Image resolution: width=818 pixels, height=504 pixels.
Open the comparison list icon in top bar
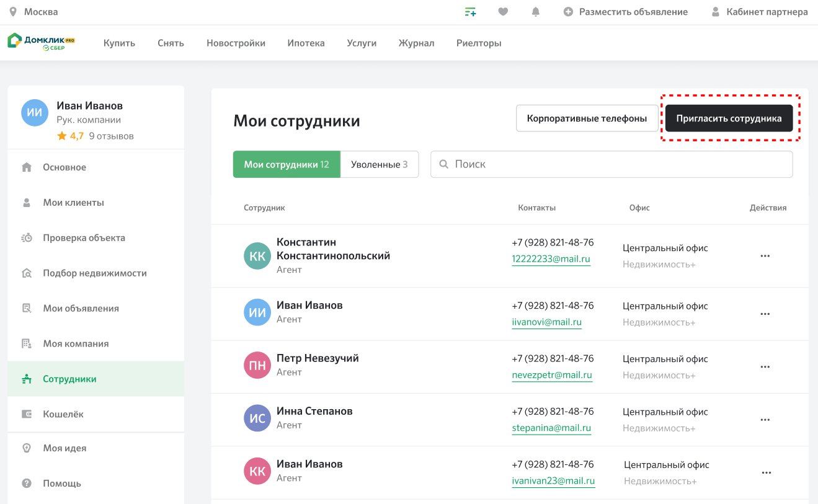[x=471, y=12]
